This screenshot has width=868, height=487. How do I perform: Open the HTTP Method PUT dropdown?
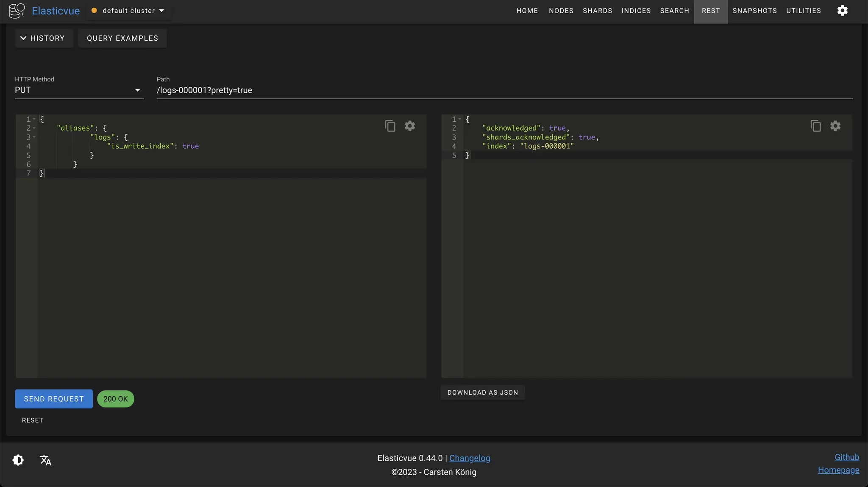79,90
